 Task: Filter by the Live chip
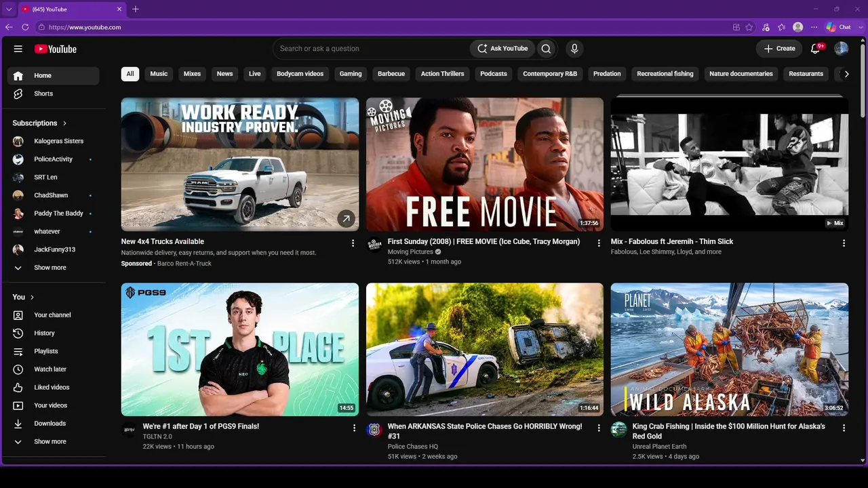pos(255,74)
